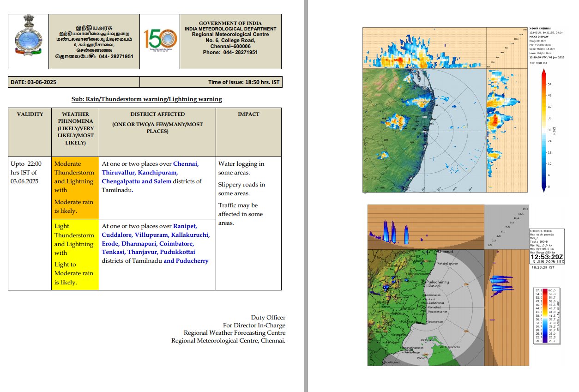The width and height of the screenshot is (579, 392).
Task: Click the red arrow atop the dBZ scale
Action: point(543,74)
